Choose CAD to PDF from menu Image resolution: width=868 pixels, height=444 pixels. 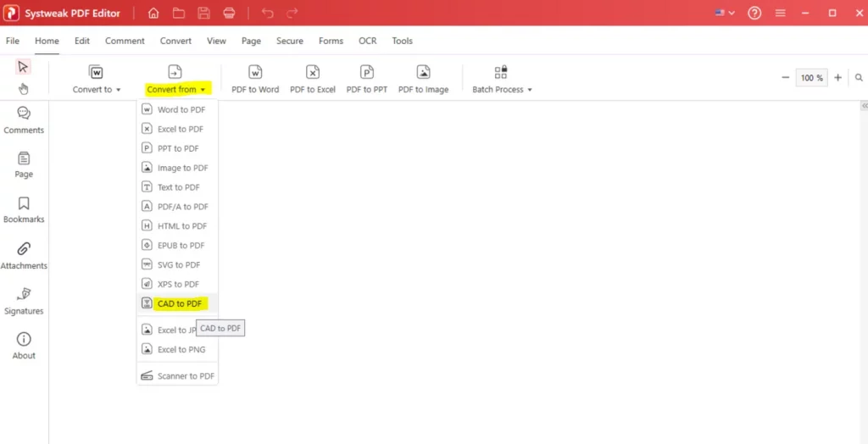pyautogui.click(x=177, y=303)
